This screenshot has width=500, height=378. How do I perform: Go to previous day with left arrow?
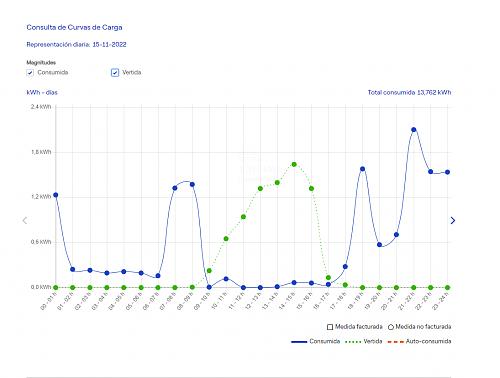25,221
